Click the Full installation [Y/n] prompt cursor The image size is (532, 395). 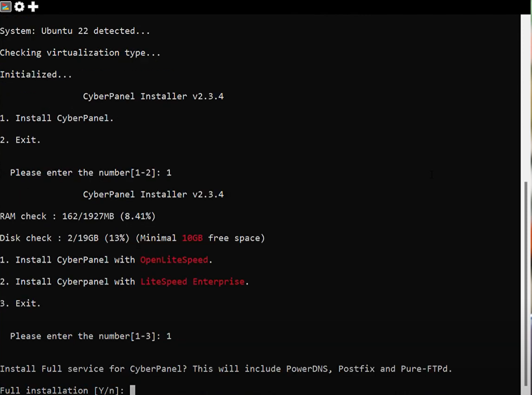pyautogui.click(x=132, y=390)
